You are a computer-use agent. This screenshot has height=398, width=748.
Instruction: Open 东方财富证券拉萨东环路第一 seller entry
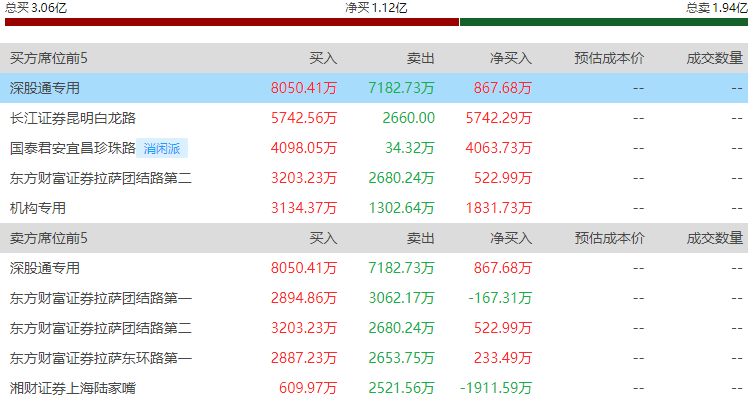point(101,358)
